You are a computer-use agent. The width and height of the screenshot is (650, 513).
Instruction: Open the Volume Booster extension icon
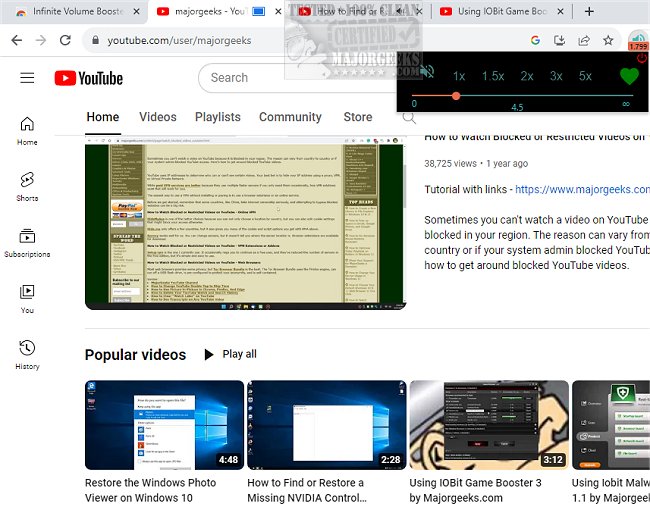[x=638, y=41]
